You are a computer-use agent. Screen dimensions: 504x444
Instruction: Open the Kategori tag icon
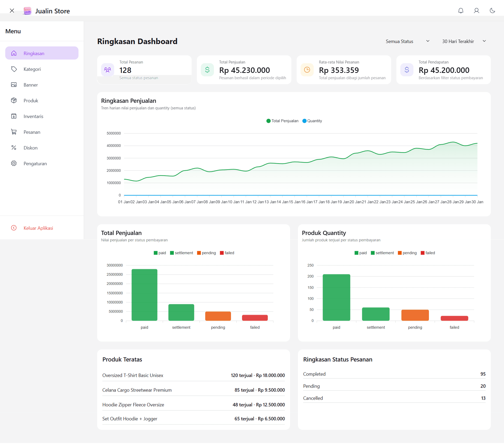coord(14,69)
